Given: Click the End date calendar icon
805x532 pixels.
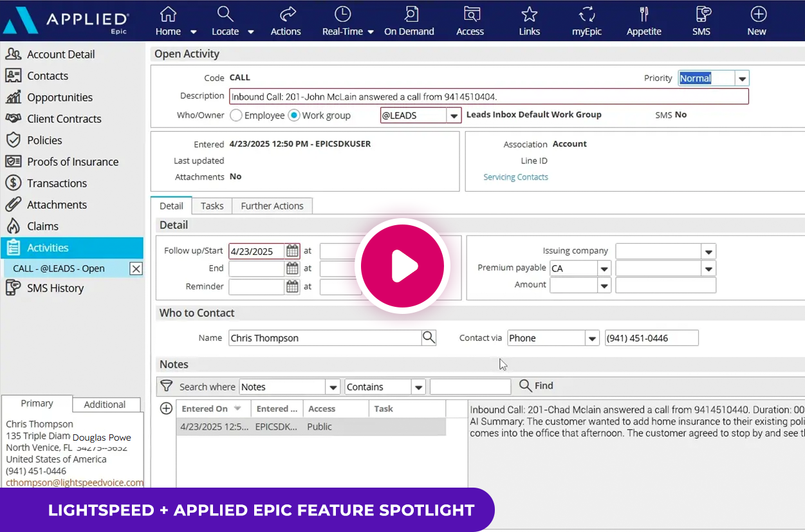Looking at the screenshot, I should (x=292, y=268).
